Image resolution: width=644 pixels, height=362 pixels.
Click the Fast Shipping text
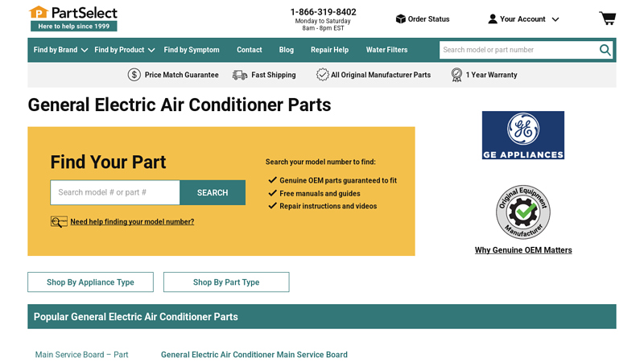(x=274, y=75)
